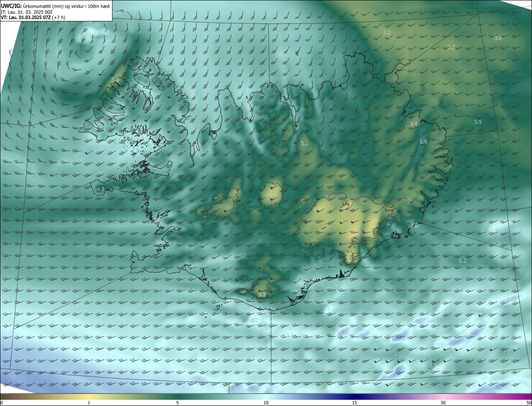Click the value label 0.1 inside the swirl
The width and height of the screenshot is (532, 406).
click(x=91, y=32)
